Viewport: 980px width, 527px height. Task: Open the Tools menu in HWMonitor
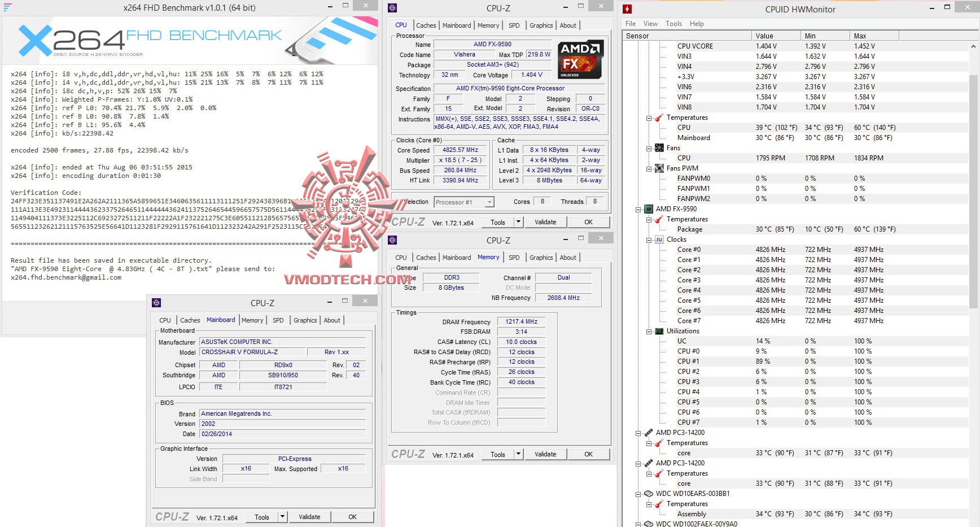[673, 24]
